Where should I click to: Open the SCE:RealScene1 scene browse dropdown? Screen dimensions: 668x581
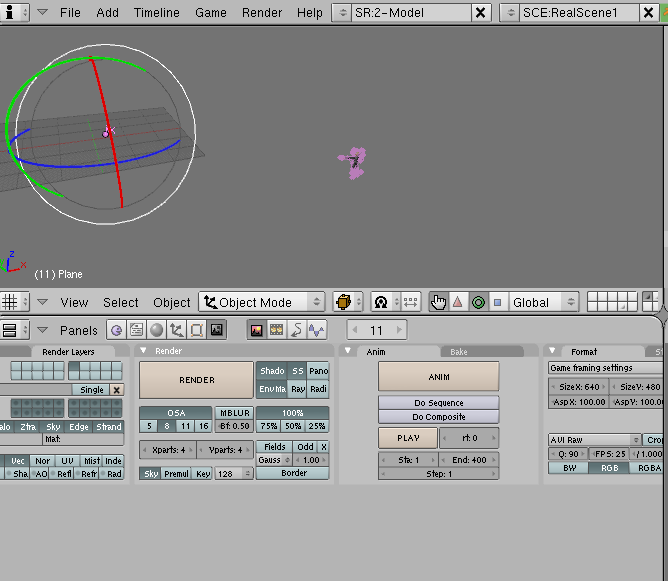click(x=510, y=13)
